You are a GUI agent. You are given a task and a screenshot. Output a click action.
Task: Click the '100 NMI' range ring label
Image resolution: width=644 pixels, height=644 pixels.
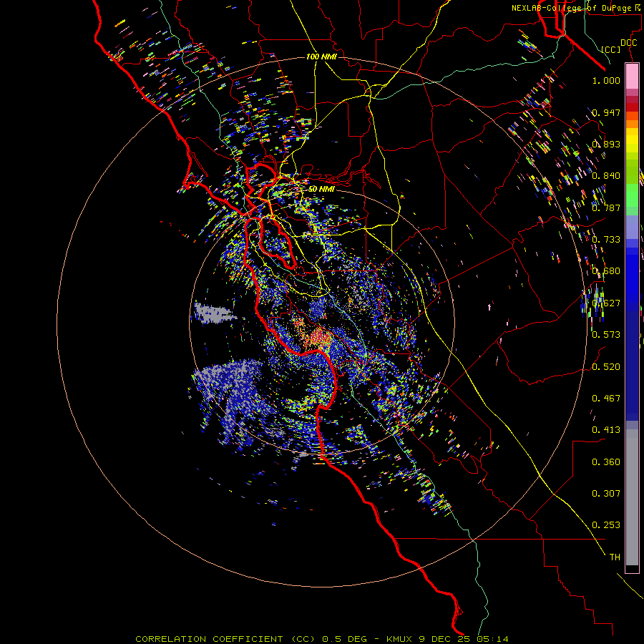pyautogui.click(x=321, y=57)
